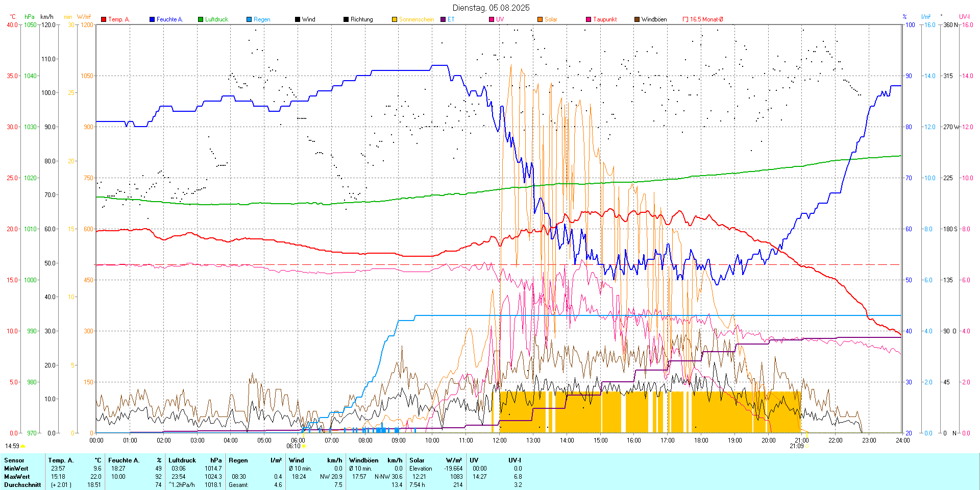980x490 pixels.
Task: Toggle the black Richtung legend marker
Action: (x=346, y=19)
